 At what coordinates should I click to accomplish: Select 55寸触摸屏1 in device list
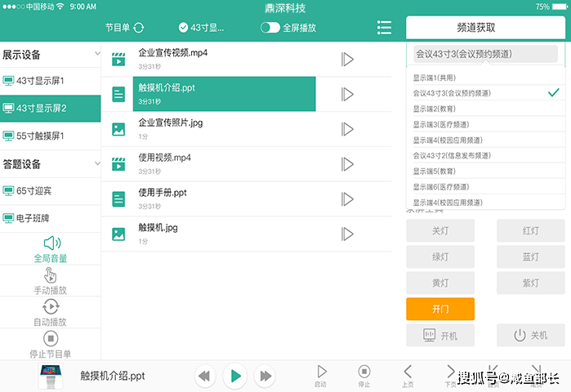click(51, 136)
